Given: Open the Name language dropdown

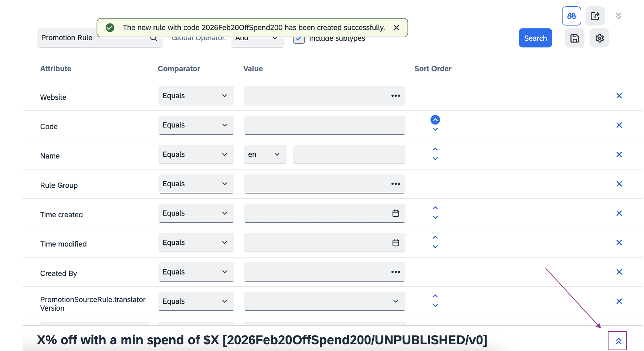Looking at the screenshot, I should pos(265,154).
